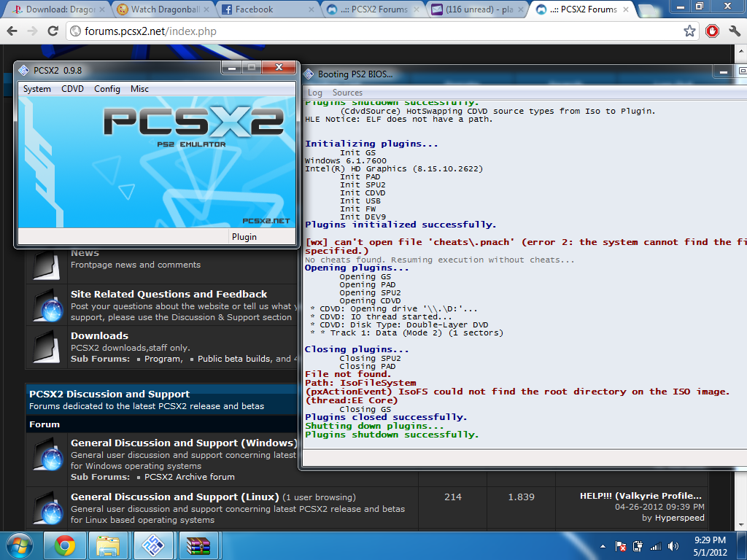The width and height of the screenshot is (747, 560).
Task: Click the browser forward arrow
Action: click(32, 31)
